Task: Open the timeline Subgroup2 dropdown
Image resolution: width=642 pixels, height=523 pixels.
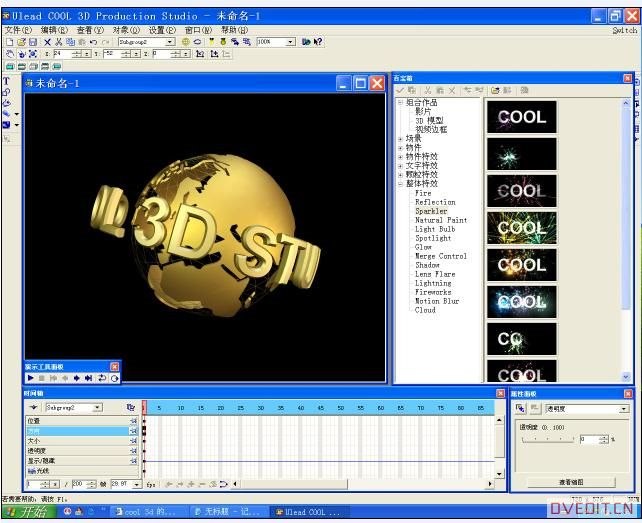Action: pos(97,408)
